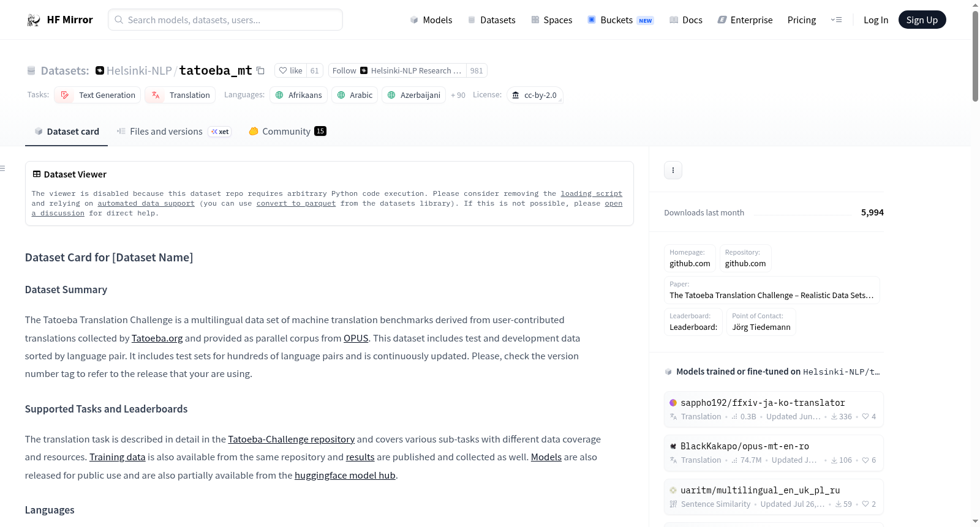Screen dimensions: 980x527
Task: Click the Supported Tasks and Leaderboards heading
Action: click(x=107, y=409)
